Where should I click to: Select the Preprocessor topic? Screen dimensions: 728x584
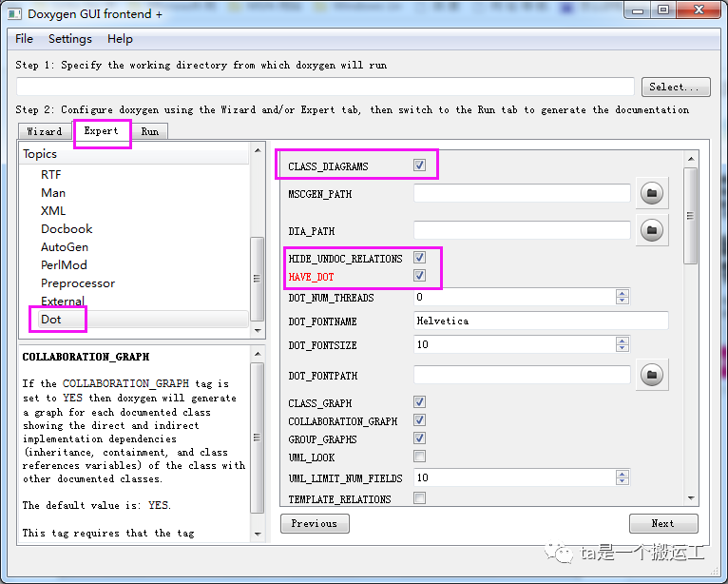tap(78, 283)
